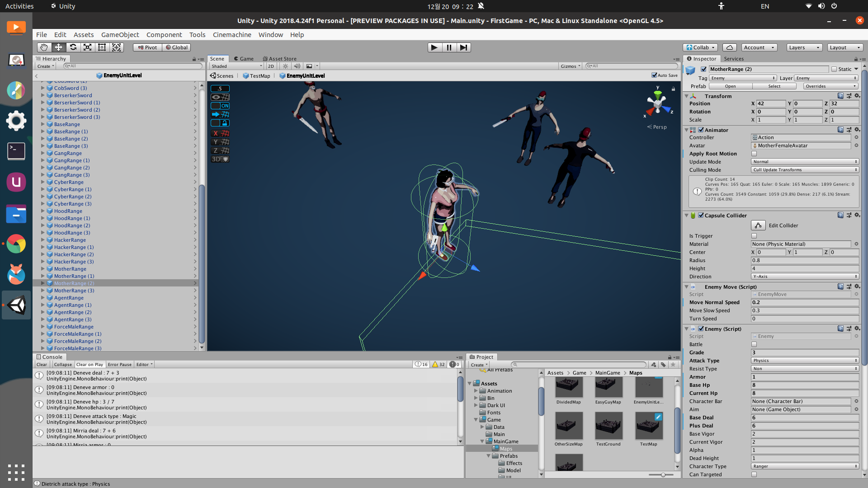Image resolution: width=868 pixels, height=488 pixels.
Task: Open the Layout dropdown
Action: (x=845, y=47)
